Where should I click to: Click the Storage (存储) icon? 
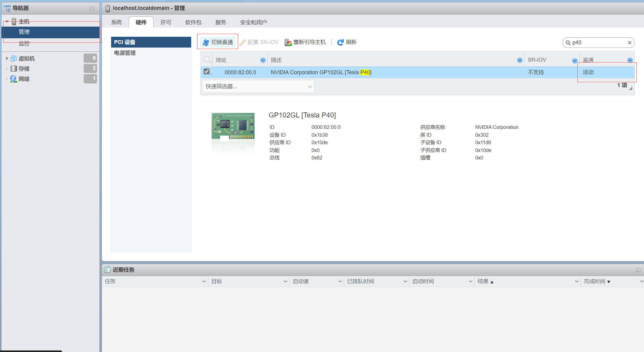pos(14,69)
